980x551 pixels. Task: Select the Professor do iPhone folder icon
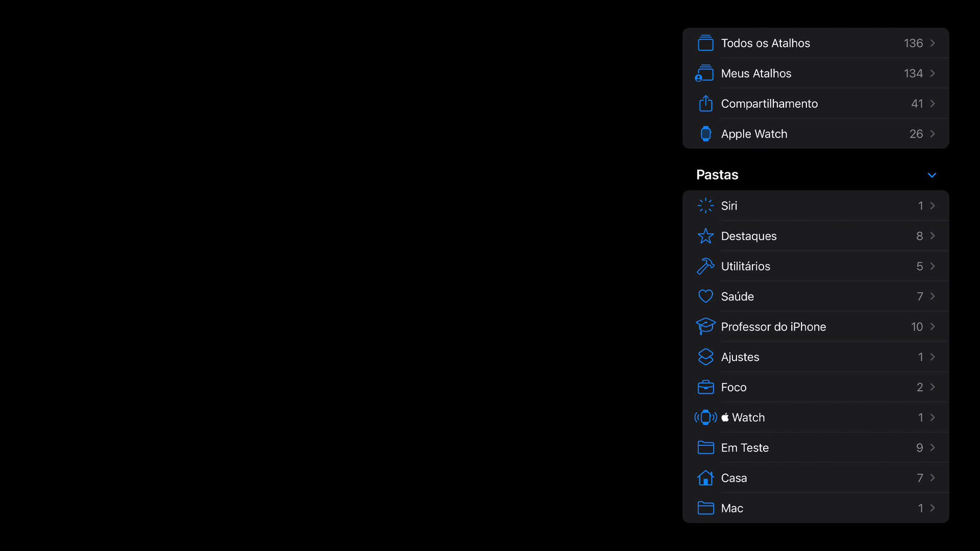[x=705, y=327]
